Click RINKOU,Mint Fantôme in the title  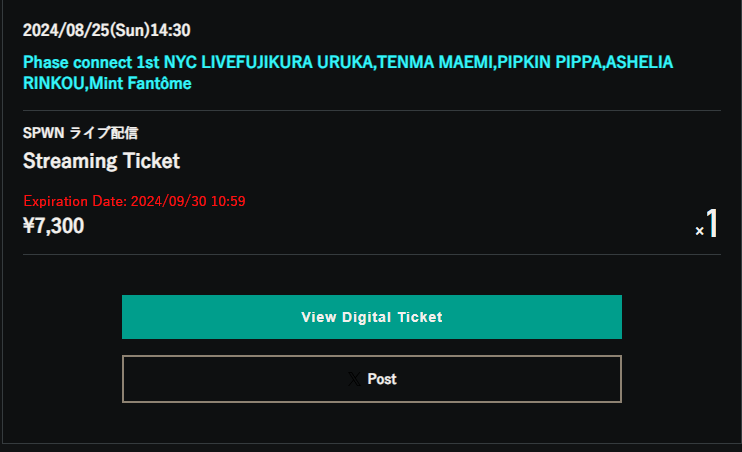pos(107,83)
